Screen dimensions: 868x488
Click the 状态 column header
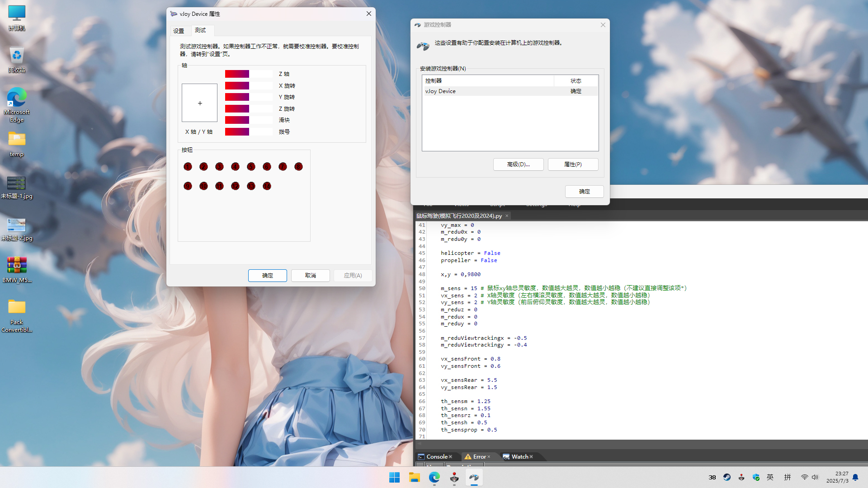pos(576,81)
